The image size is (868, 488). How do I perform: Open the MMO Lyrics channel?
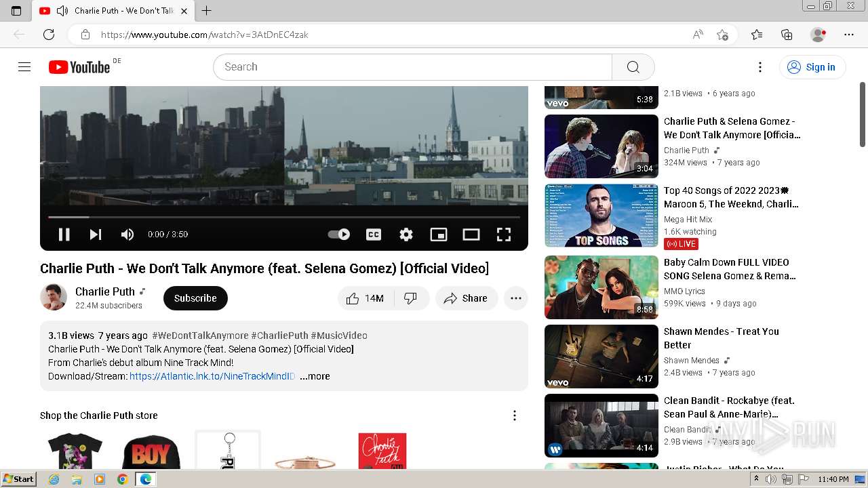pos(684,291)
